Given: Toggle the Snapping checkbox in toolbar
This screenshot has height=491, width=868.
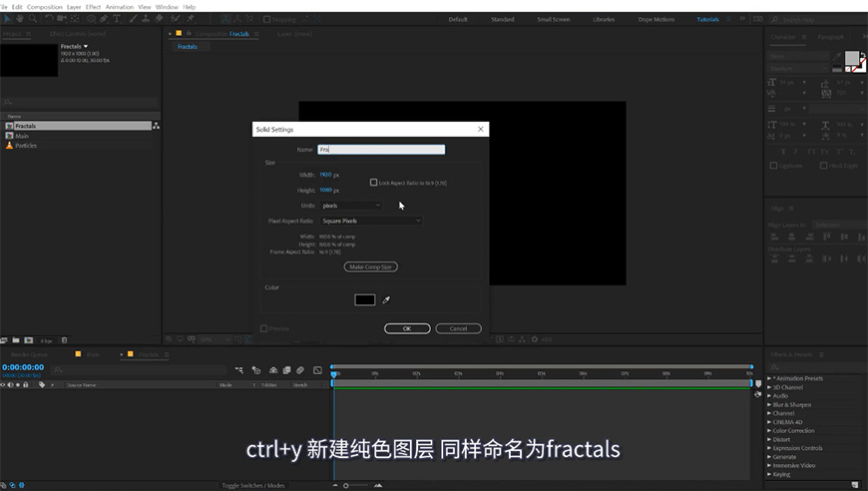Looking at the screenshot, I should pyautogui.click(x=266, y=19).
